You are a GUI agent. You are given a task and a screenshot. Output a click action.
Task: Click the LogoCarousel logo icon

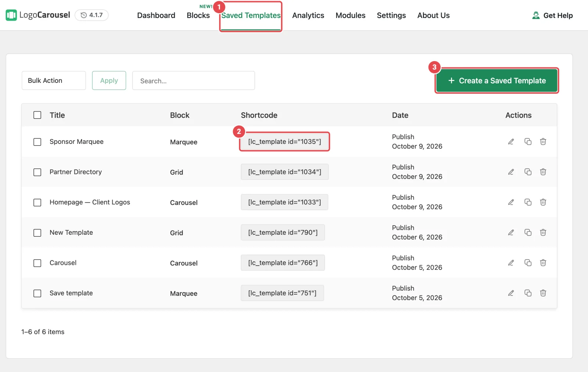pyautogui.click(x=11, y=15)
